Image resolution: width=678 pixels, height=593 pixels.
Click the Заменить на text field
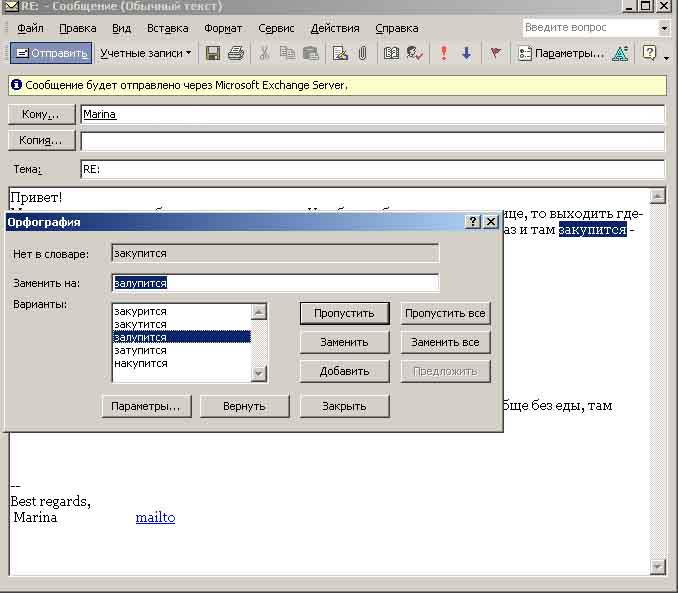[x=275, y=283]
